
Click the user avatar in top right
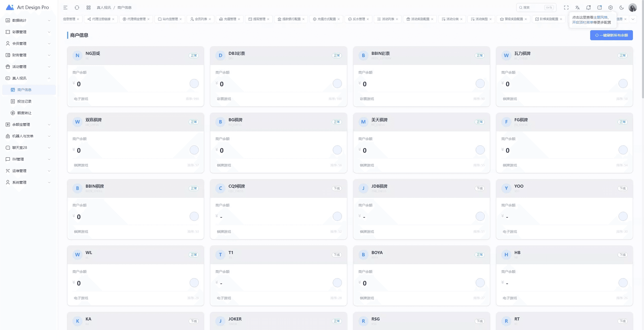click(632, 8)
